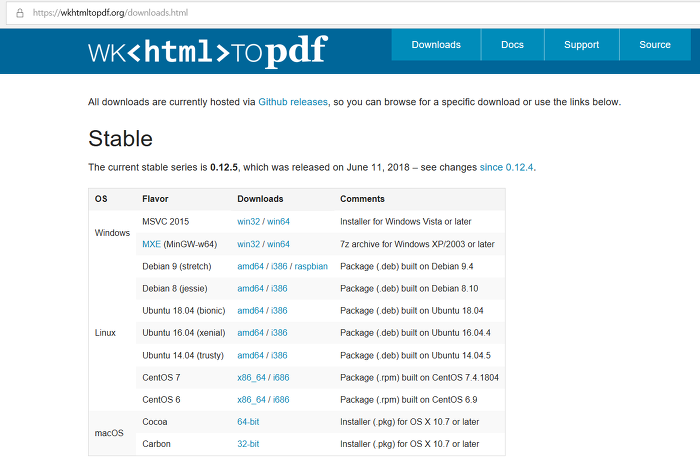Click the lock icon in address bar
Image resolution: width=700 pixels, height=468 pixels.
click(20, 13)
